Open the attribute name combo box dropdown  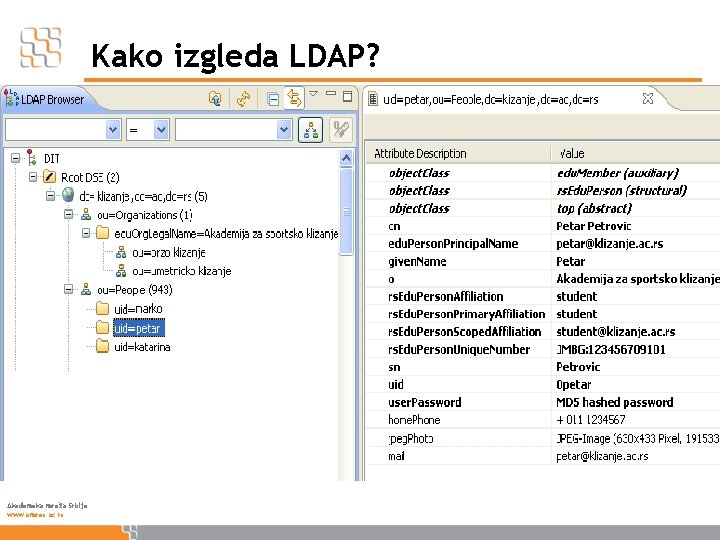[x=113, y=130]
